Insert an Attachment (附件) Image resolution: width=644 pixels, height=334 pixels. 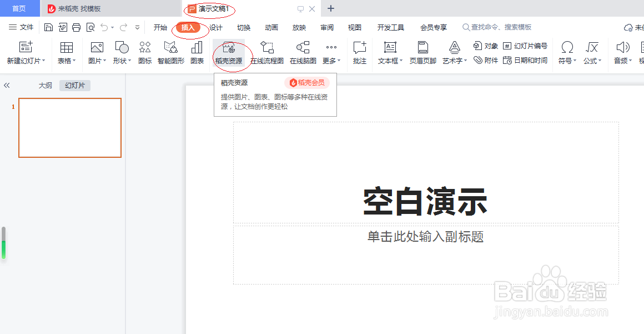pos(486,60)
